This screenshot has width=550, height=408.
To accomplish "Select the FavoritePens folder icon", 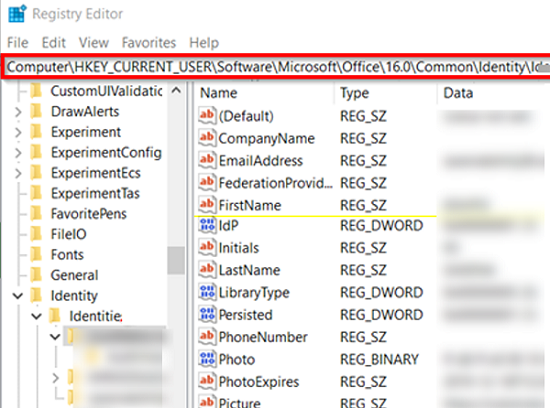I will click(x=36, y=214).
